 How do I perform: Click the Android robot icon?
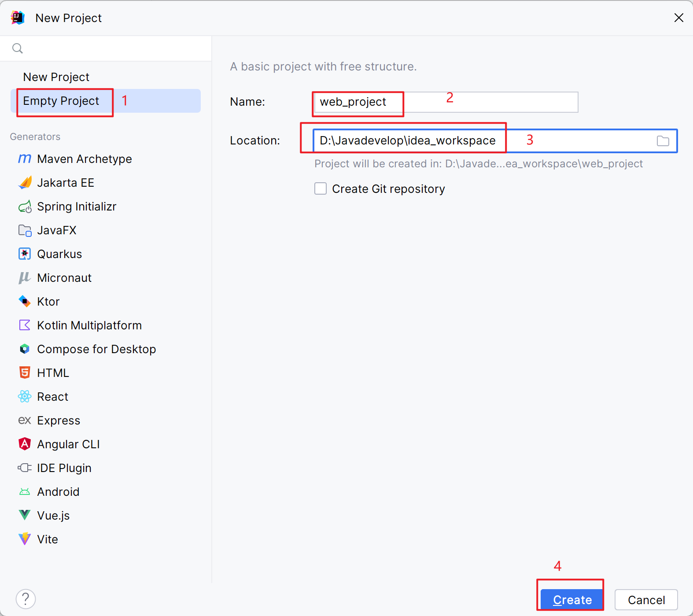pos(25,491)
